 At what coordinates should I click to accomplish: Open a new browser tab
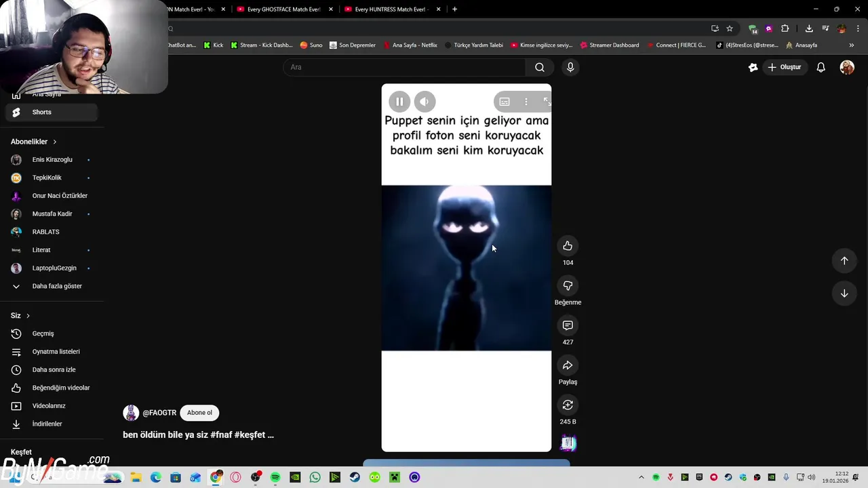454,9
